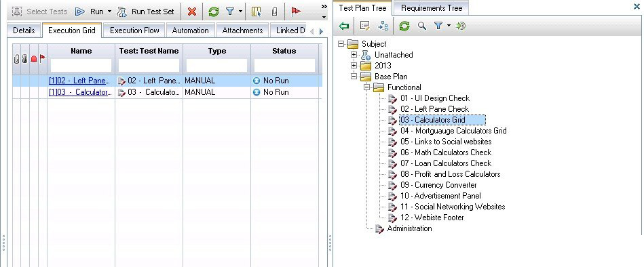644x267 pixels.
Task: Select the Administration tree item
Action: click(x=409, y=228)
